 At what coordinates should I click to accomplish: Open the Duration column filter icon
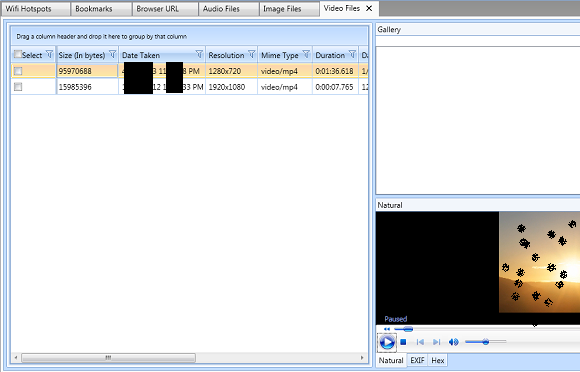click(x=352, y=54)
